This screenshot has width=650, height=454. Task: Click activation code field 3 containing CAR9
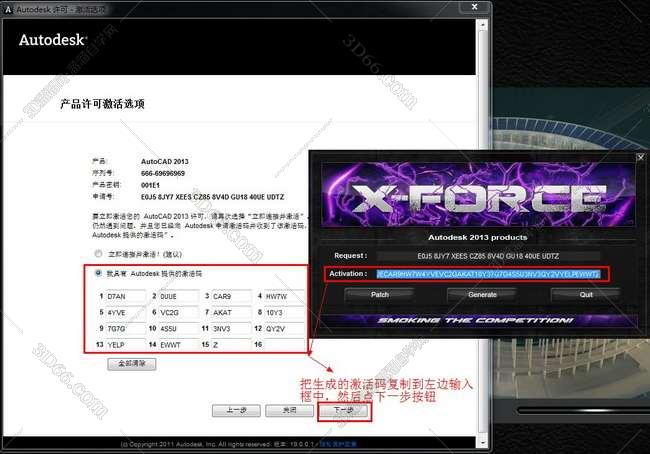pos(232,296)
